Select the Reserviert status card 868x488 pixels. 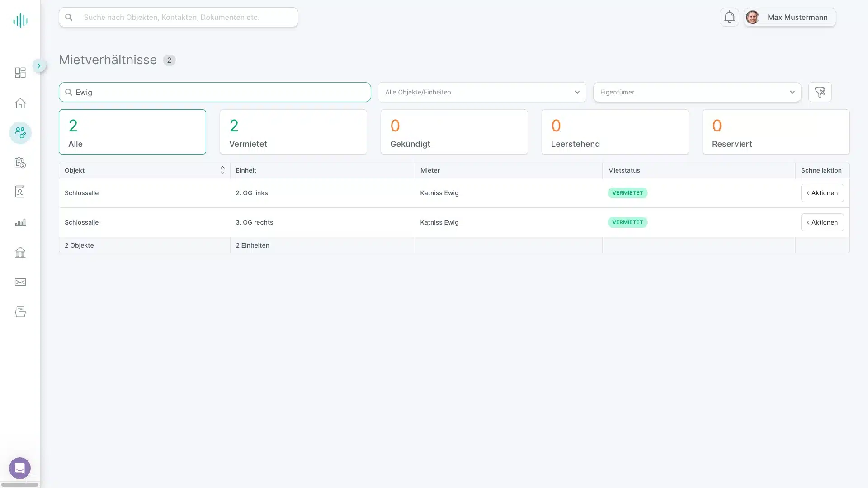click(776, 132)
